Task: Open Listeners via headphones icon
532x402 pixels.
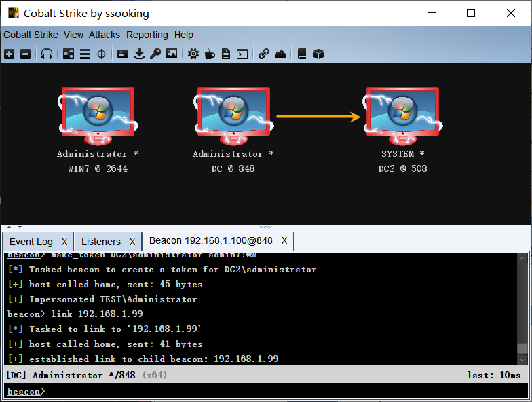Action: (46, 54)
